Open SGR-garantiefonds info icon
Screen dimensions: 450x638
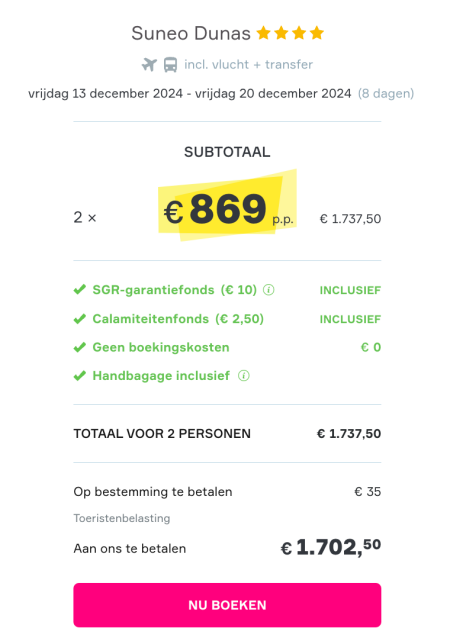[x=269, y=290]
